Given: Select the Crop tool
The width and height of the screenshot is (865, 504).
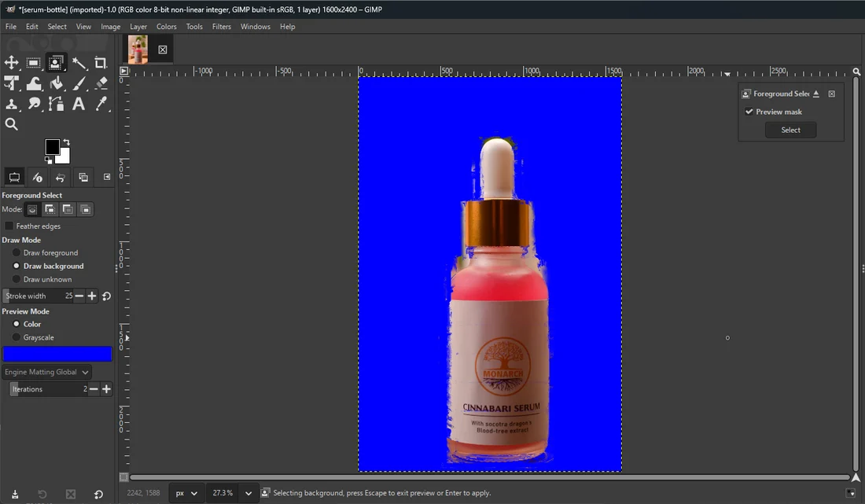Looking at the screenshot, I should click(x=101, y=63).
